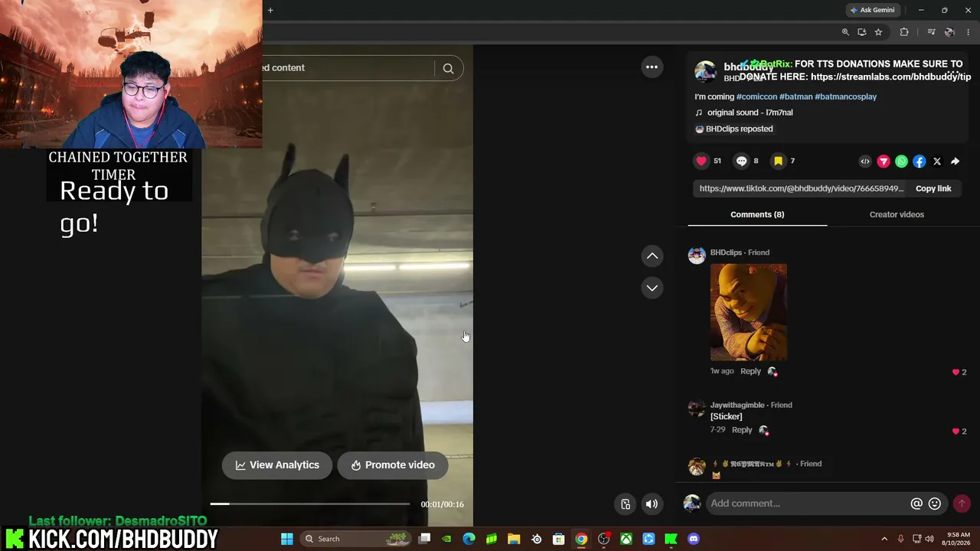Open the #batman hashtag
This screenshot has height=551, width=980.
click(795, 96)
